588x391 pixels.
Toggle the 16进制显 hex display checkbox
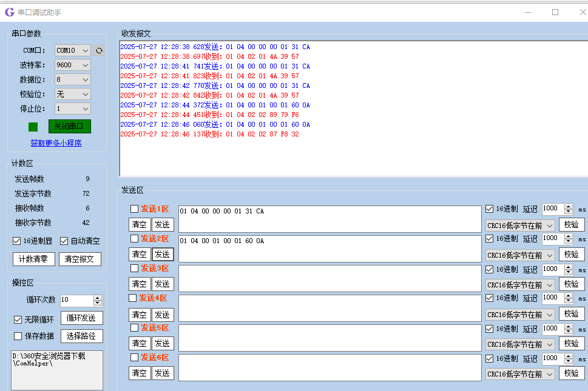pos(17,241)
